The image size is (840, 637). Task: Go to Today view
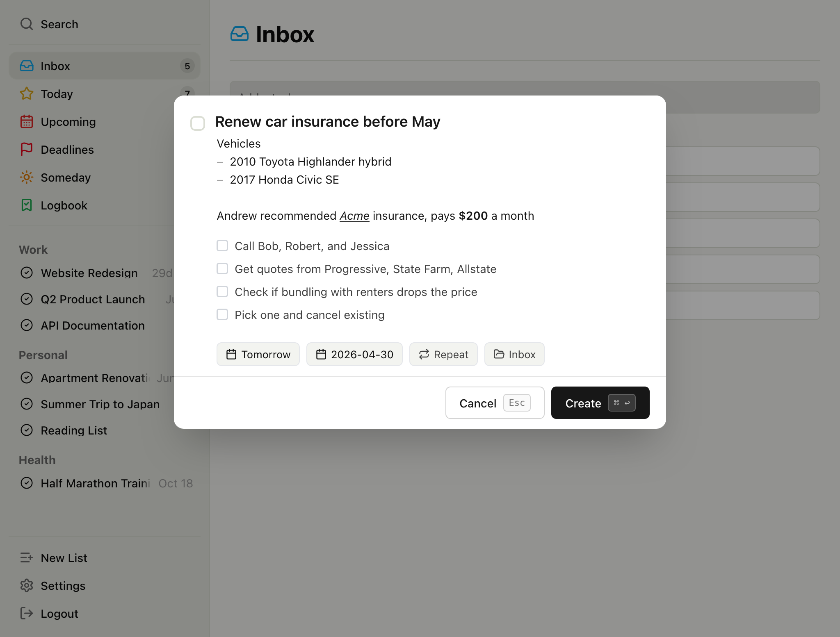pyautogui.click(x=105, y=94)
